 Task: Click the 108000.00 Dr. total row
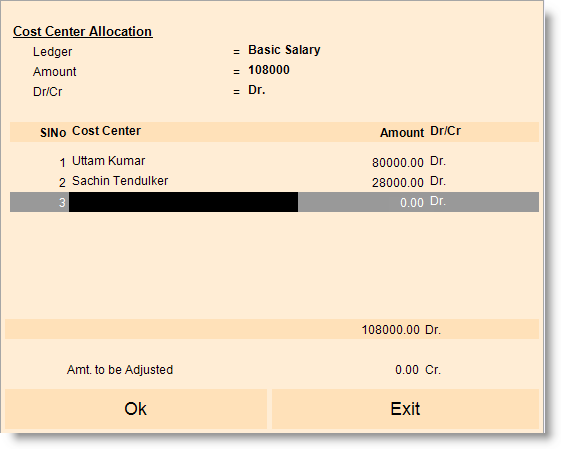pos(272,329)
